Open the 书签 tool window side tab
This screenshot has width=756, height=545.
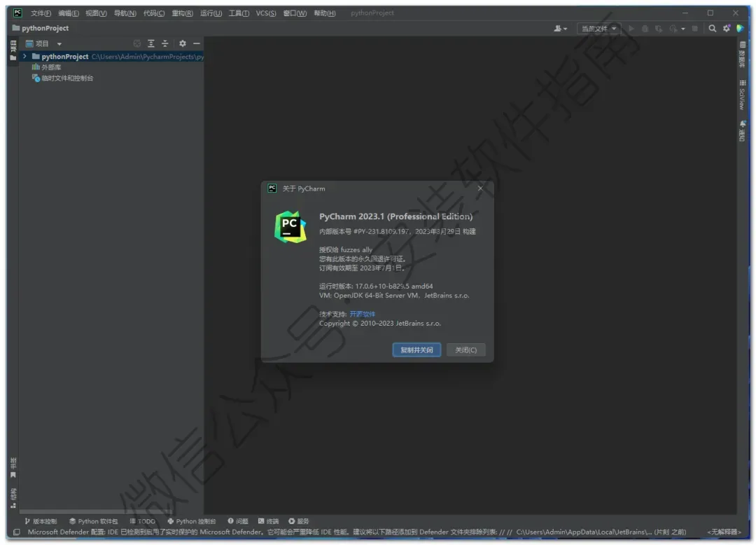point(13,468)
